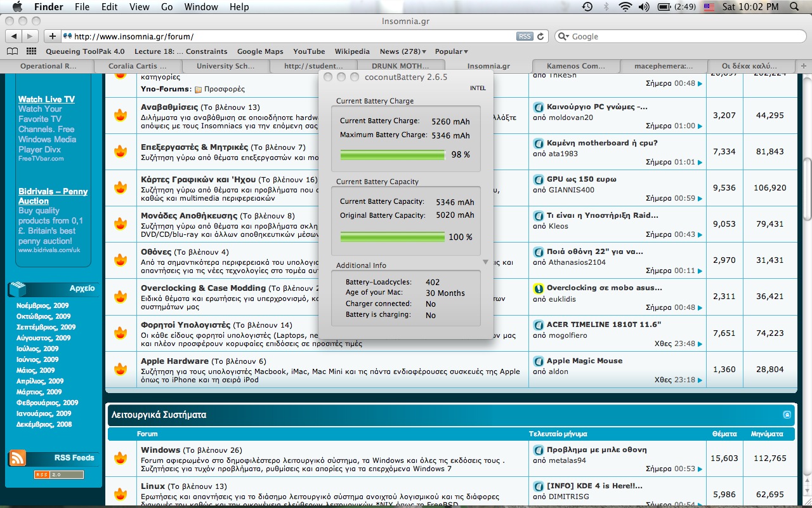Viewport: 812px width, 508px height.
Task: Open Δεκέμβριος, 2008 archive link
Action: tap(44, 424)
